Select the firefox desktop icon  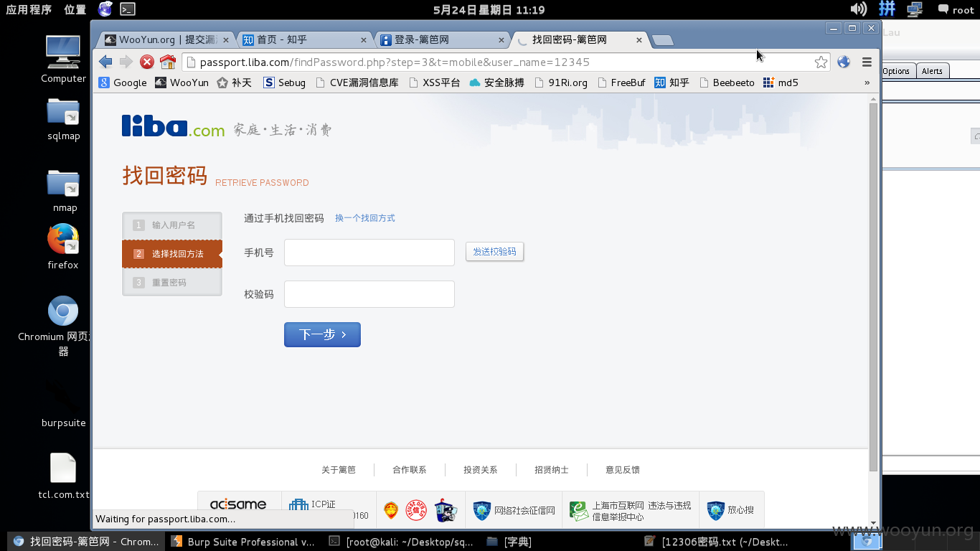63,247
